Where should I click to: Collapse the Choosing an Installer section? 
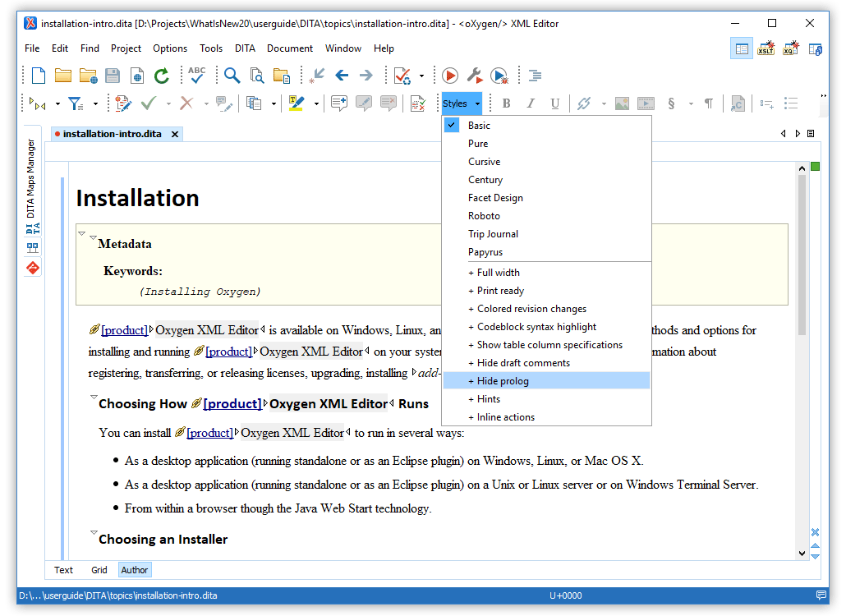coord(94,532)
